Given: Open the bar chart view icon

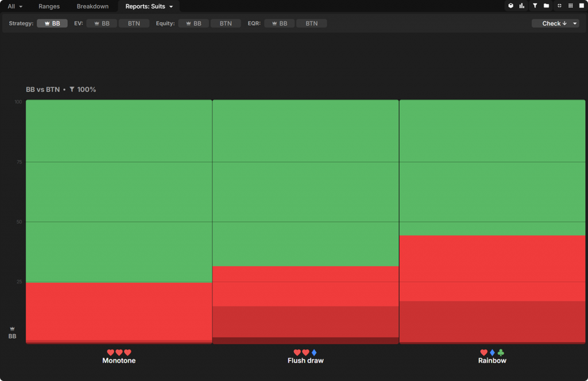Looking at the screenshot, I should coord(522,6).
